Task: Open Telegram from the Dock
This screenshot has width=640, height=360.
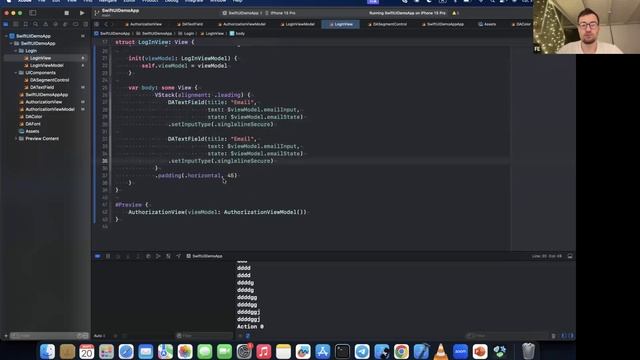Action: [362, 351]
